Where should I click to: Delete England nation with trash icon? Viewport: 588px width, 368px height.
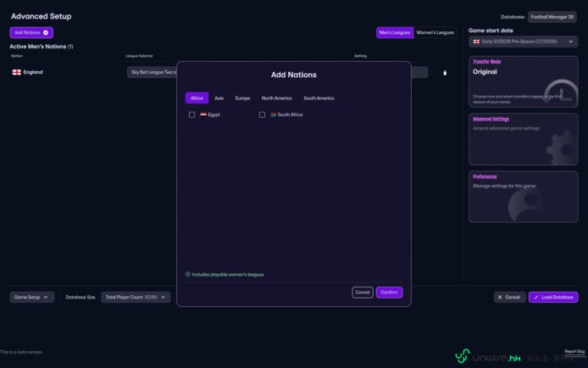pos(445,73)
